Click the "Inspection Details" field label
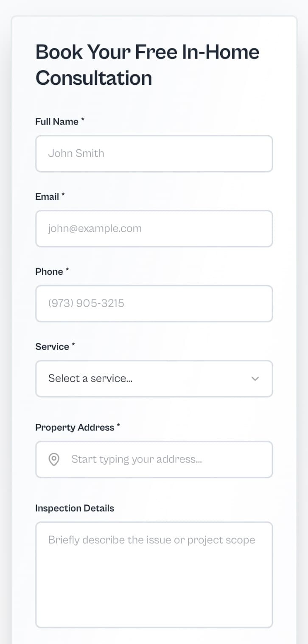 (75, 508)
